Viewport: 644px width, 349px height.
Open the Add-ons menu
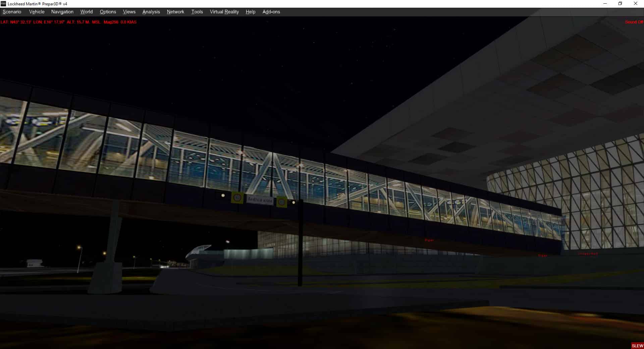(x=271, y=12)
